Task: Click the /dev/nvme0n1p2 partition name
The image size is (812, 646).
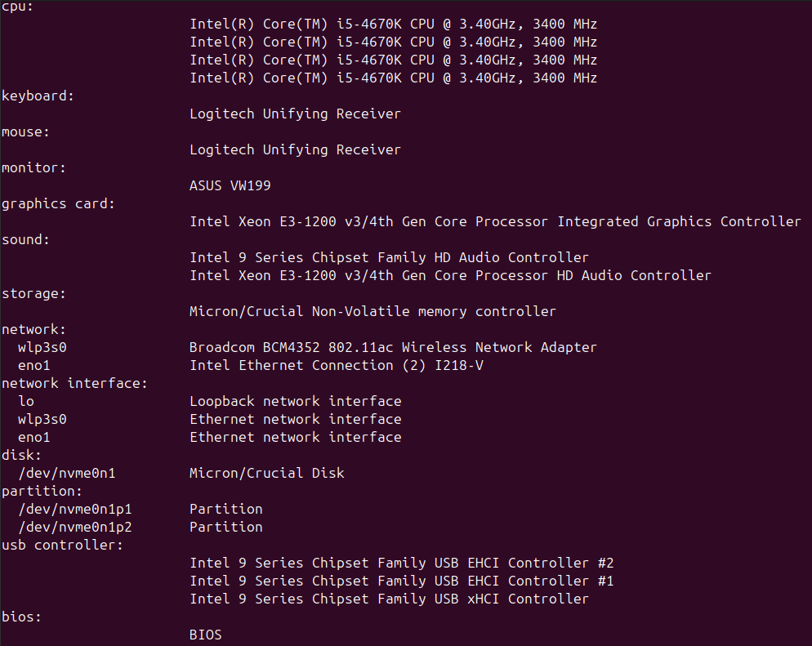Action: 74,528
